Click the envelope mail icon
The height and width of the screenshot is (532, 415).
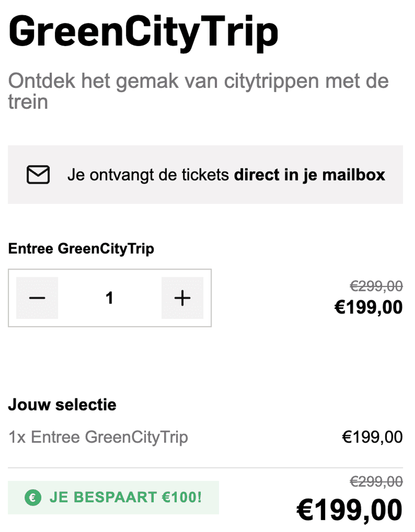[38, 175]
